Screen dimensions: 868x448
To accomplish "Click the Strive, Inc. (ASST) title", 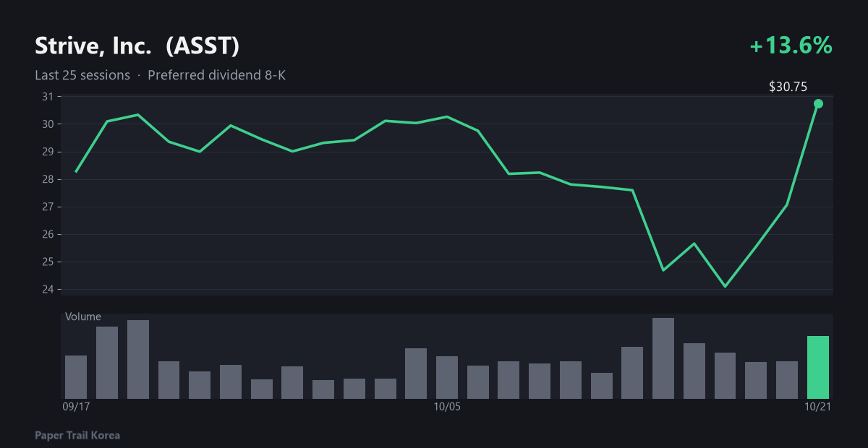I will pos(137,46).
